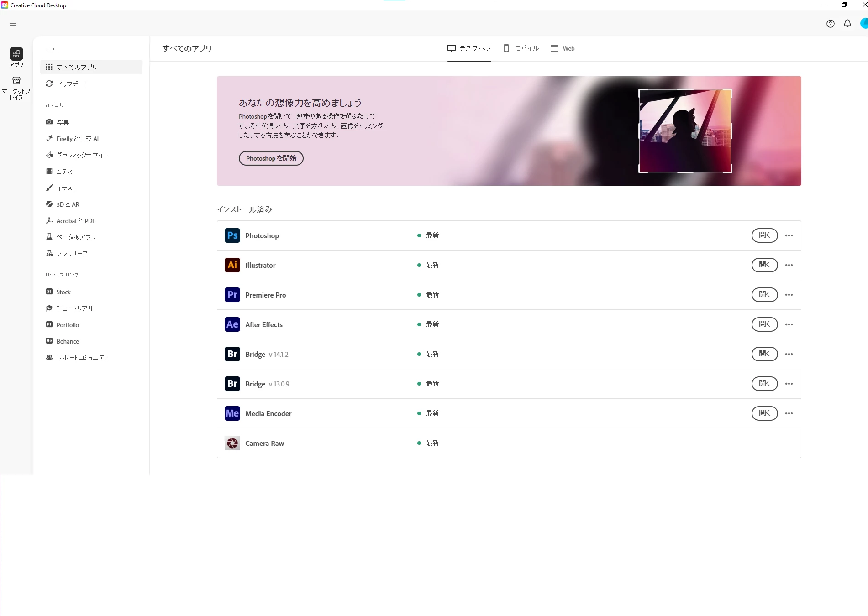Open アップデート in sidebar
This screenshot has width=868, height=616.
(x=91, y=84)
